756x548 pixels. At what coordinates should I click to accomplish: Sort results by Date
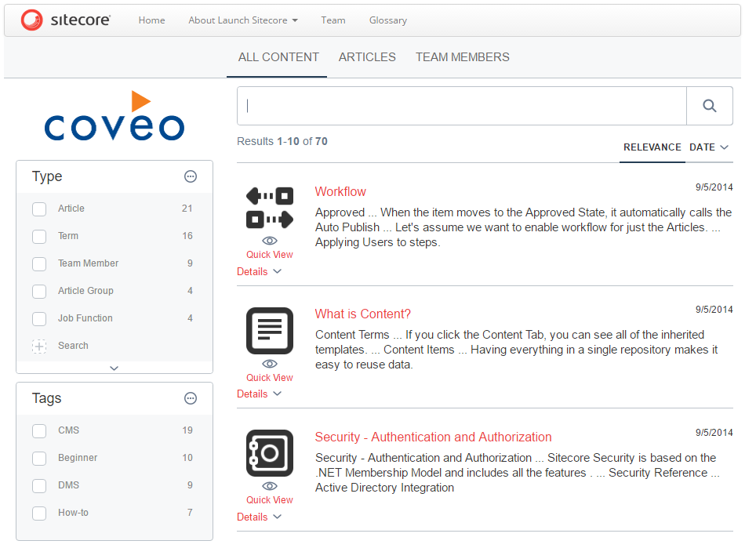(708, 147)
